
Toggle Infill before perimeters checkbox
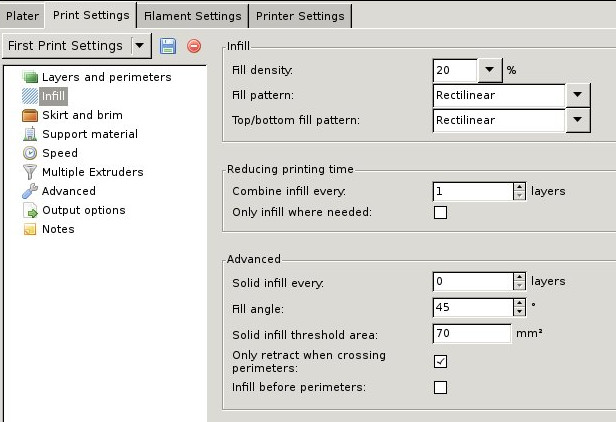tap(440, 387)
